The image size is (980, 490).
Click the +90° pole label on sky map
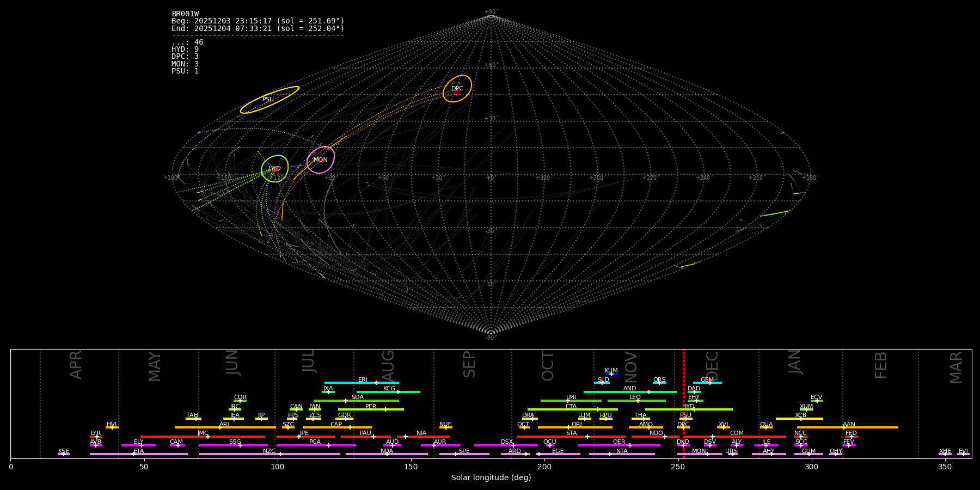[491, 12]
